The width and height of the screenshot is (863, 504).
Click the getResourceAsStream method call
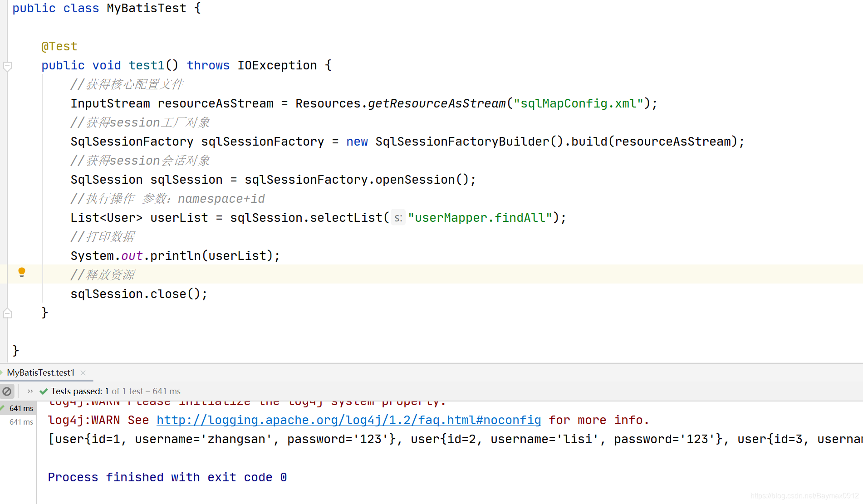436,103
